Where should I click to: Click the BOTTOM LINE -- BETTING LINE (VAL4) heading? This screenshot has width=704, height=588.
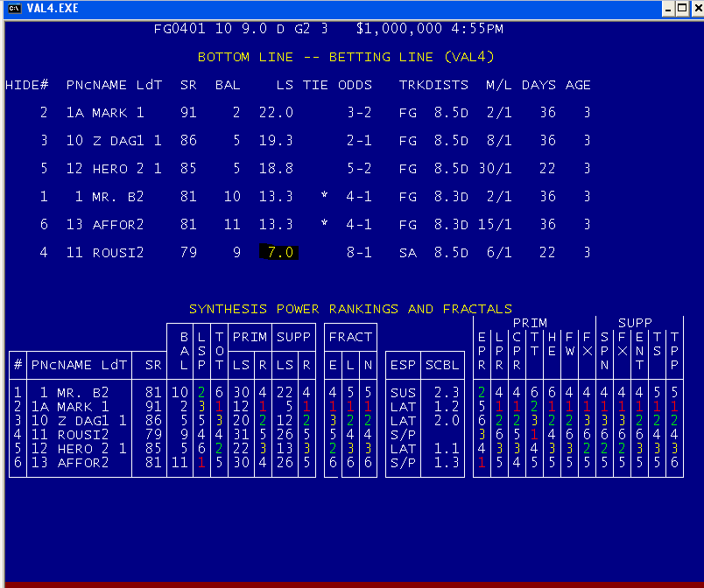[x=346, y=57]
